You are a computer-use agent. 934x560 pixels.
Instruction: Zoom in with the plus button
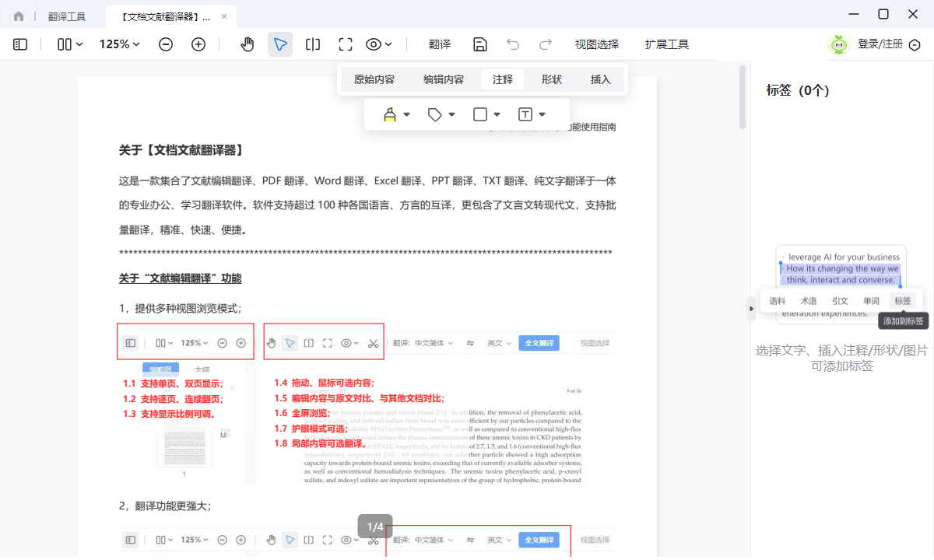(198, 44)
